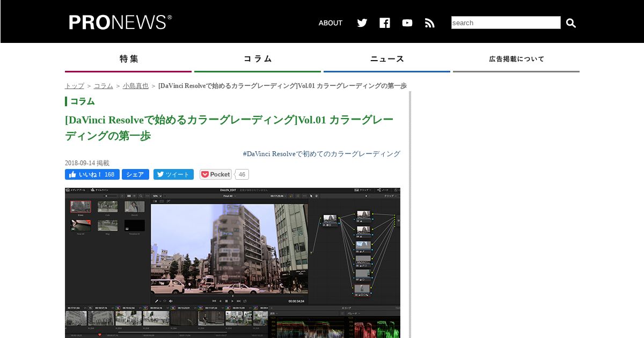Open the ニュース navigation tab
Viewport: 644px width, 338px height.
click(387, 59)
